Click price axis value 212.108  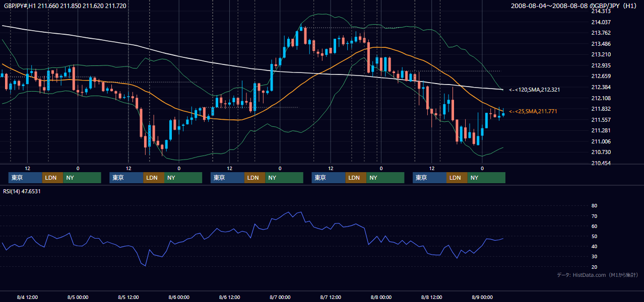pos(601,98)
